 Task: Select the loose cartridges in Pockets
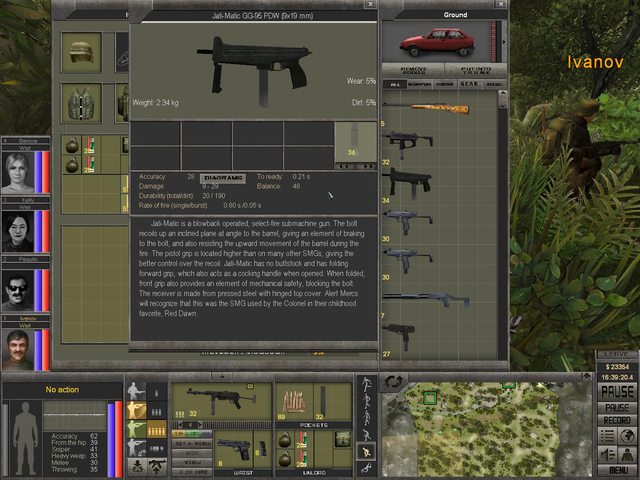294,402
